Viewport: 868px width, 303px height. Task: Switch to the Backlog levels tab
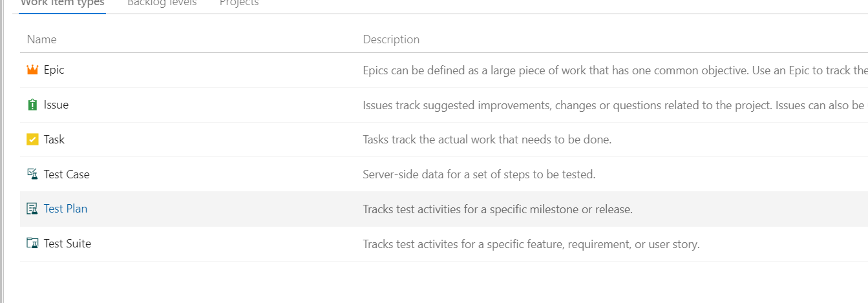click(x=162, y=3)
